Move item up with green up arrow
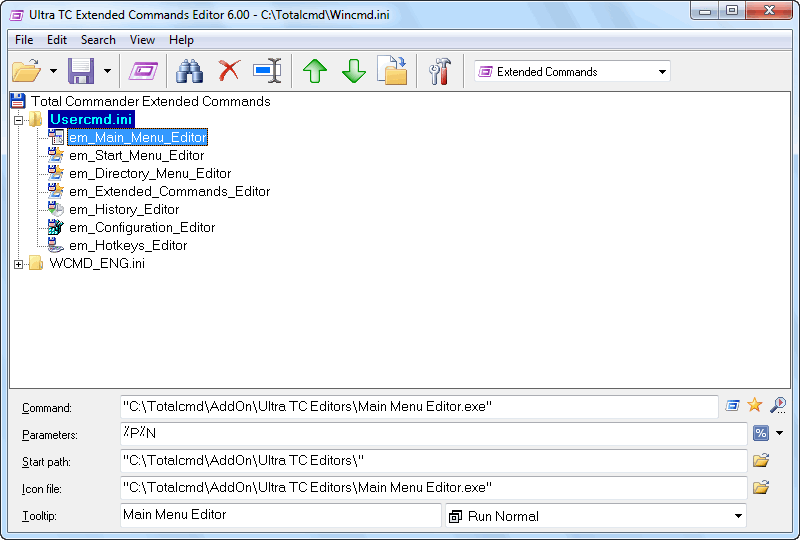800x540 pixels. (315, 71)
